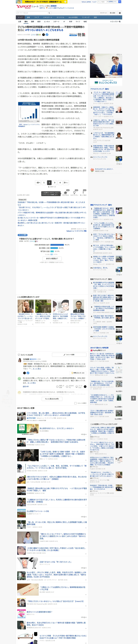Play the video ranking thumbnail marked 4:01
Screen dimensions: 138x644
tap(119, 318)
